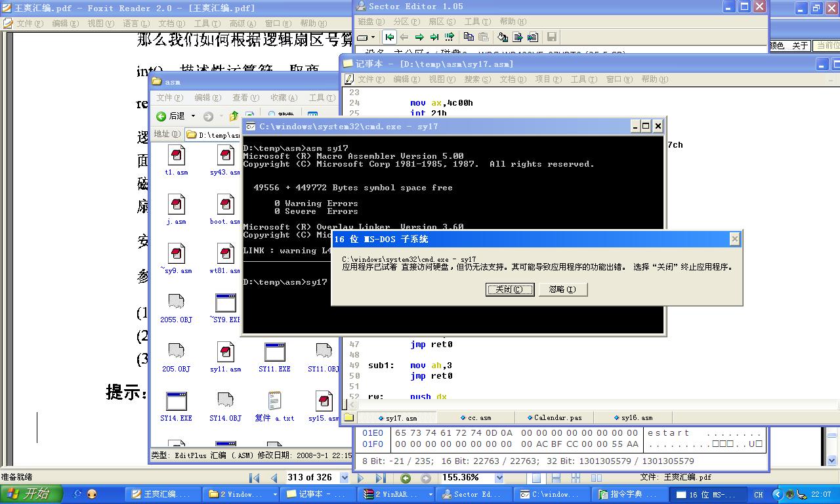Image resolution: width=840 pixels, height=504 pixels.
Task: Select the sy11.asm file icon
Action: [225, 352]
